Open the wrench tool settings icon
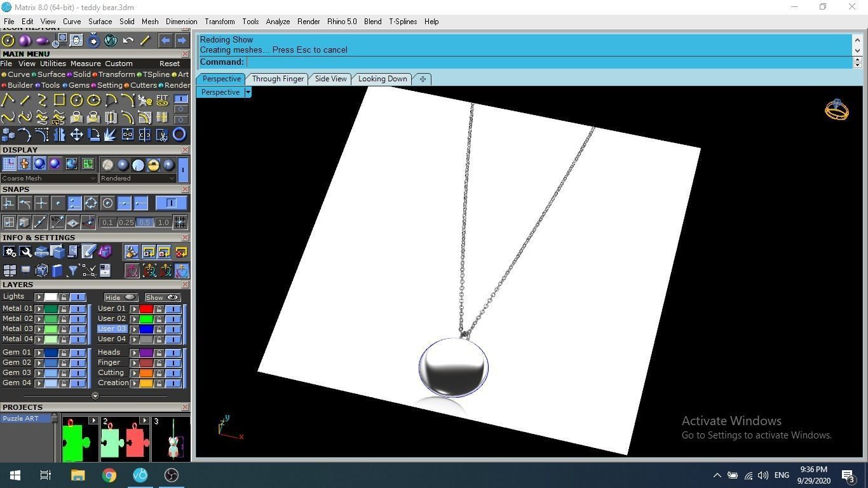Viewport: 868px width, 488px height. coord(25,252)
